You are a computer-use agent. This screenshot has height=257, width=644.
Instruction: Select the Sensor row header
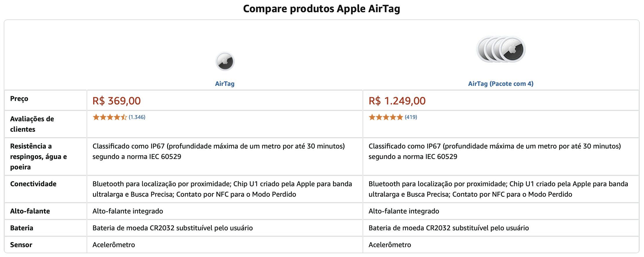click(x=21, y=245)
